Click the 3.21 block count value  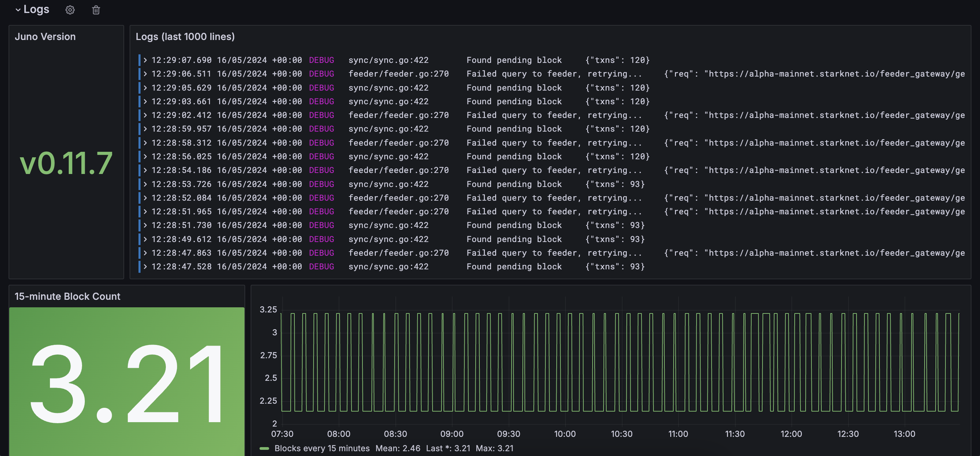click(127, 383)
